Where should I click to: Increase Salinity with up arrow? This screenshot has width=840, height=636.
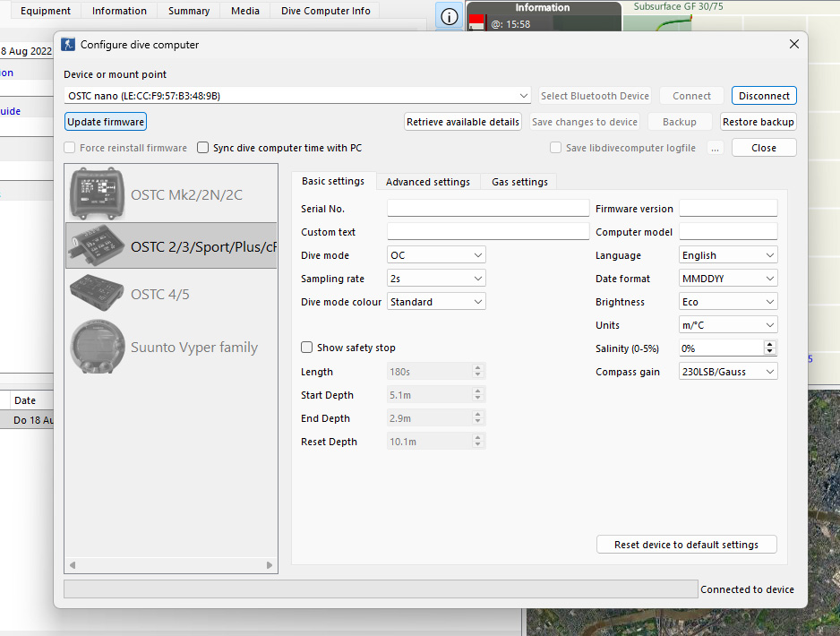point(770,345)
